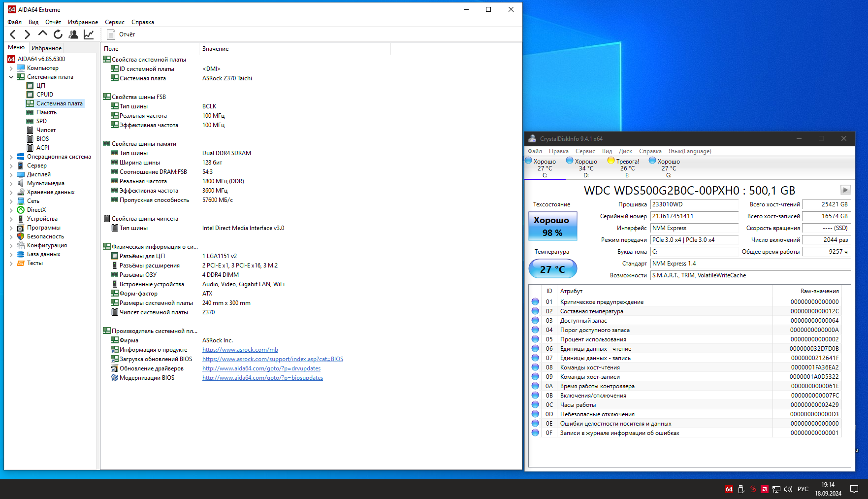Open the ASRock BIOS download link
868x499 pixels.
(273, 359)
